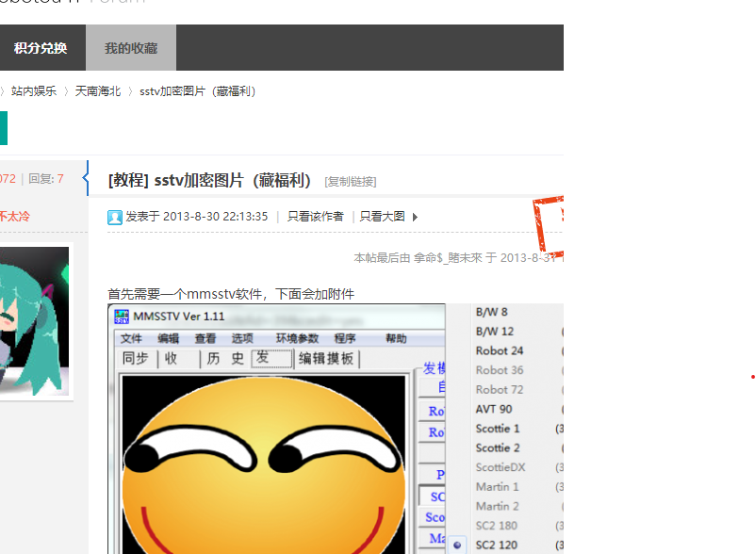Select ScottieDX mode
The height and width of the screenshot is (554, 756).
pos(501,467)
